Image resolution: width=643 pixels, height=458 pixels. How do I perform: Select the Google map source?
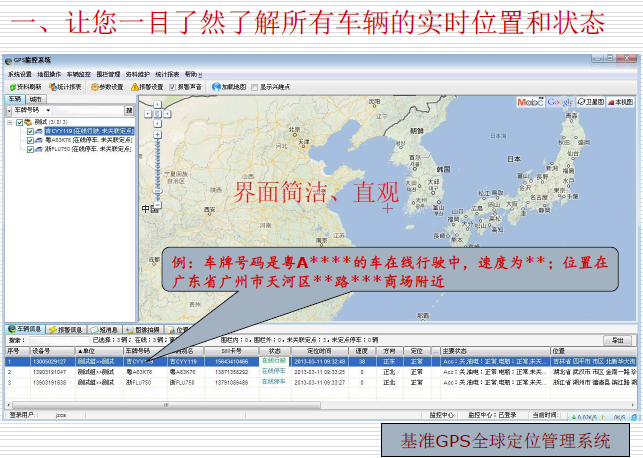click(560, 101)
